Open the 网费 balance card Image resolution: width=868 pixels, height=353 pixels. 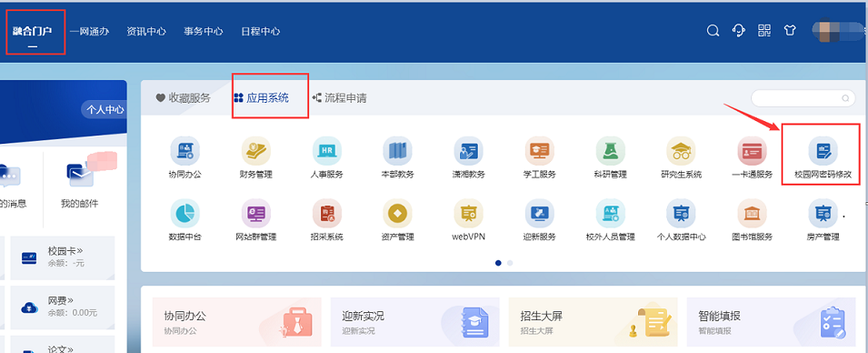point(63,307)
